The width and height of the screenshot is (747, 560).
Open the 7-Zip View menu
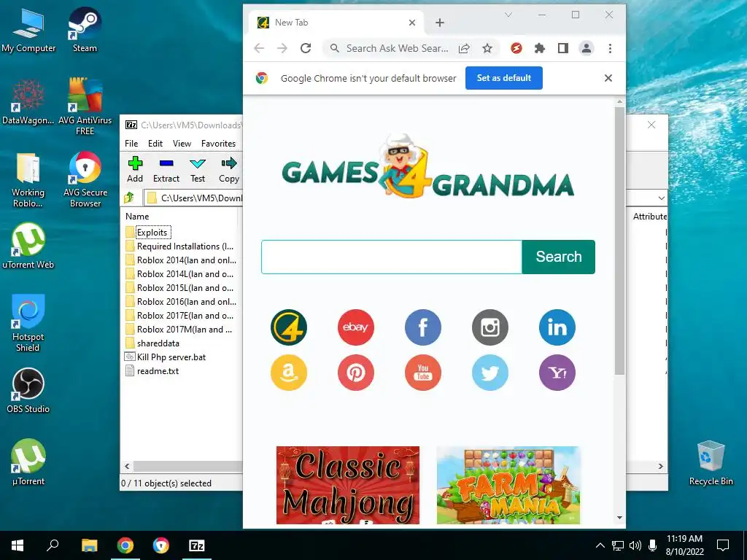click(x=182, y=144)
